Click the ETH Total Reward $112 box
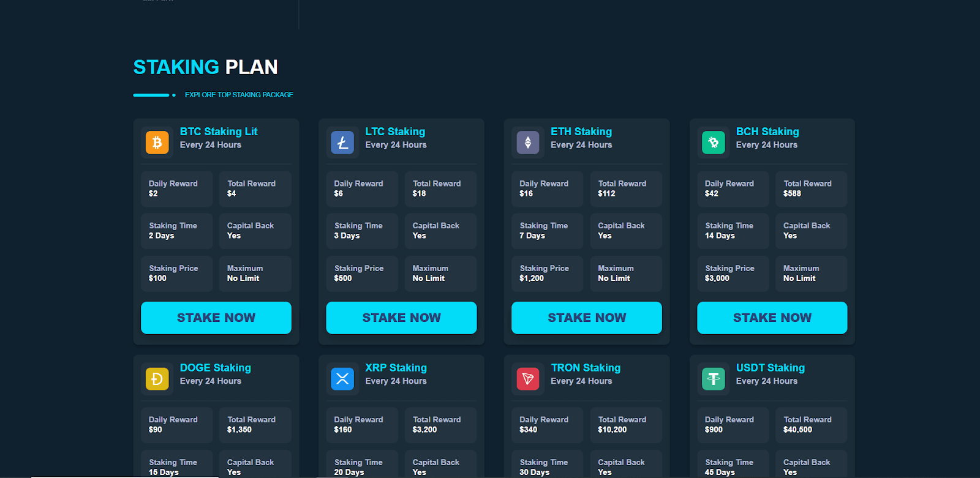 625,189
